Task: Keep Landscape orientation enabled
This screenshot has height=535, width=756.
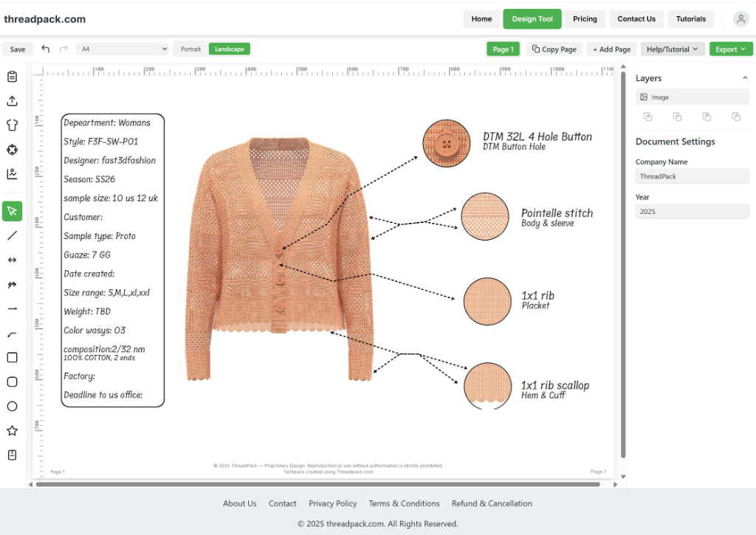Action: (x=229, y=49)
